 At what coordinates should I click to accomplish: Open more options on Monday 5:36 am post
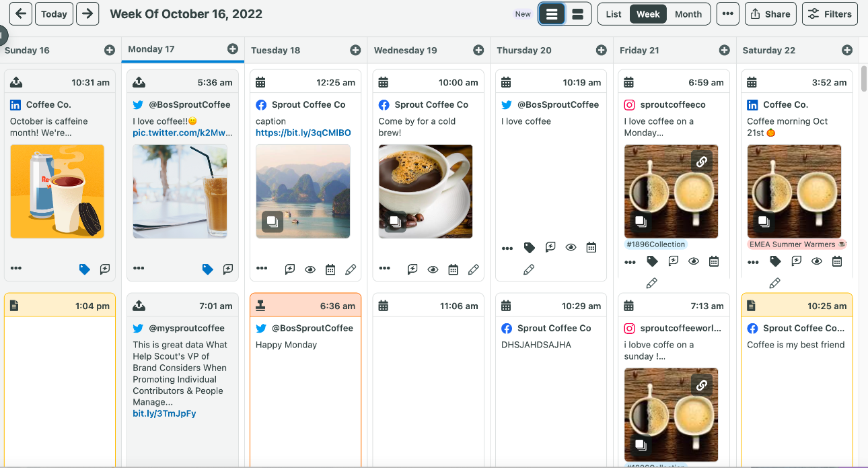pos(139,269)
